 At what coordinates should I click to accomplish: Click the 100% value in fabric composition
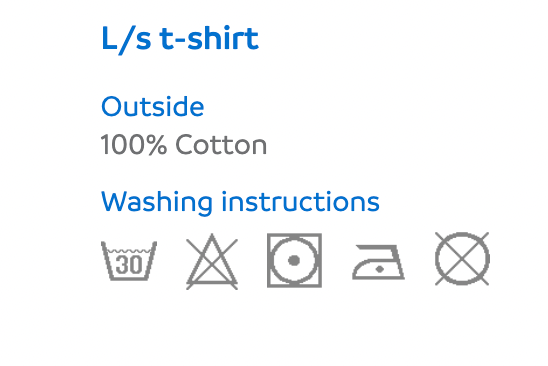[x=134, y=144]
